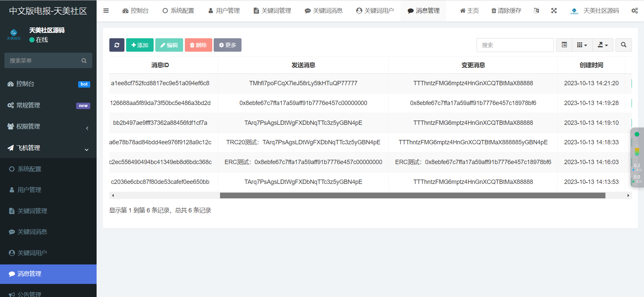Click sent message TMhfi7poFCqX7ieJ58rLy5tkHTuQP77777

point(303,83)
